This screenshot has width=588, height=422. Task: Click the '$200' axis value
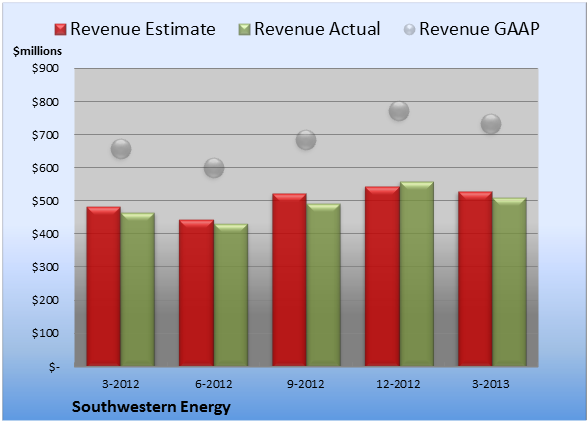tap(45, 300)
